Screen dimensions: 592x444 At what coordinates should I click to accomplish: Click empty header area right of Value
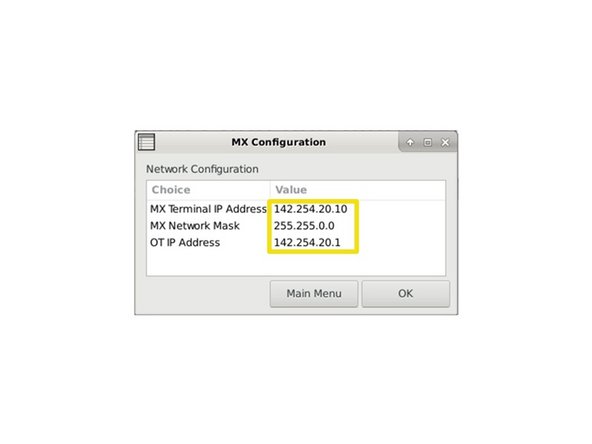tap(378, 190)
